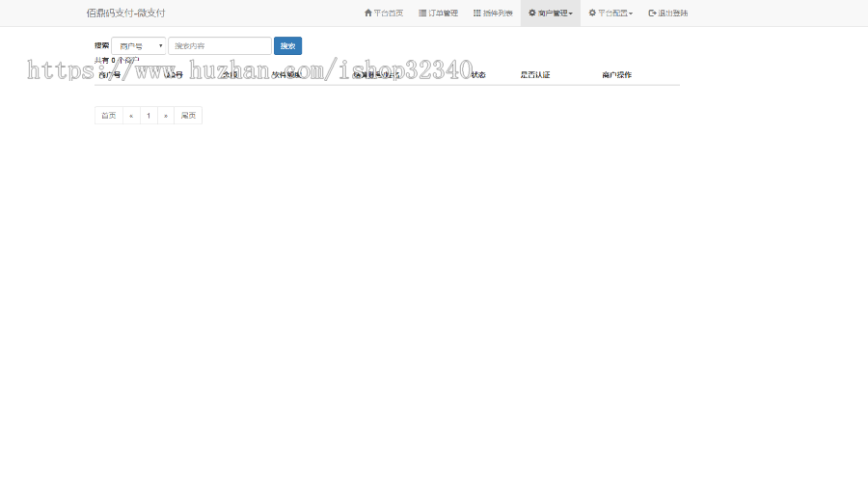Jump to last page with 尾页
The width and height of the screenshot is (868, 488).
pos(188,115)
